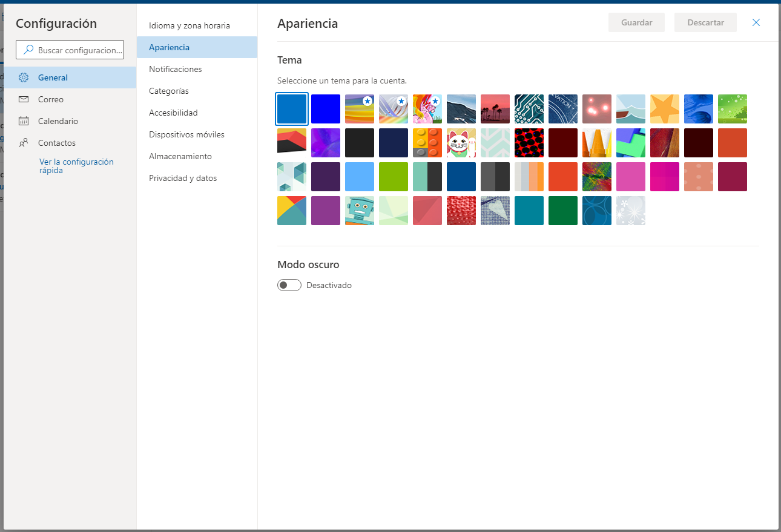Screen dimensions: 781x532
Task: Select the coral red polygon theme
Action: pos(427,211)
